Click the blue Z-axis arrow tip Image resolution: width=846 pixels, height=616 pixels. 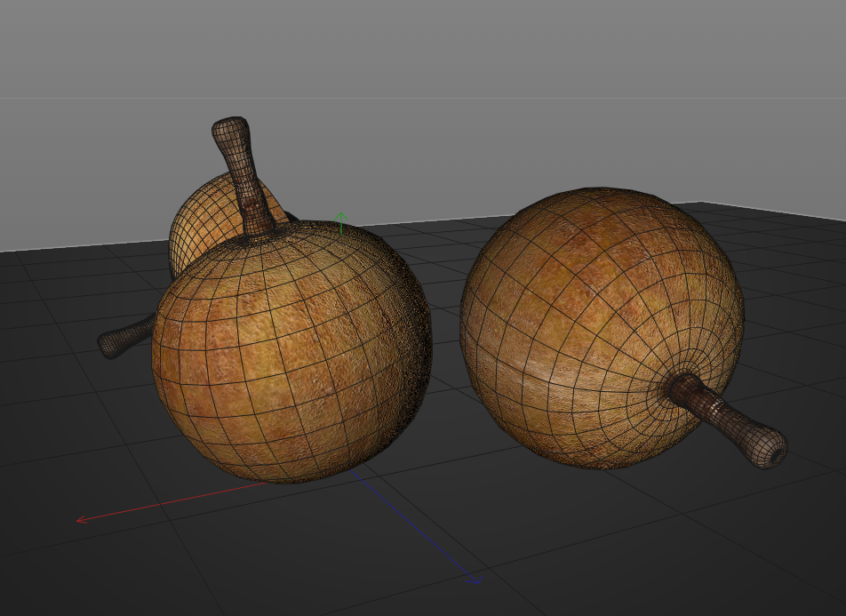pyautogui.click(x=475, y=580)
